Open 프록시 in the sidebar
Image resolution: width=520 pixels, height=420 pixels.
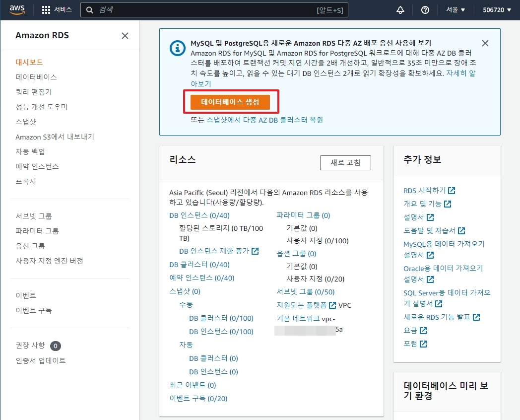(x=25, y=182)
